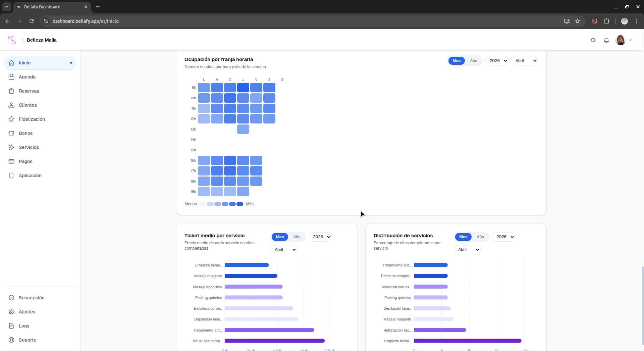Viewport: 644px width, 351px height.
Task: Keep Mes selected on Distribución de servicios
Action: pyautogui.click(x=463, y=237)
